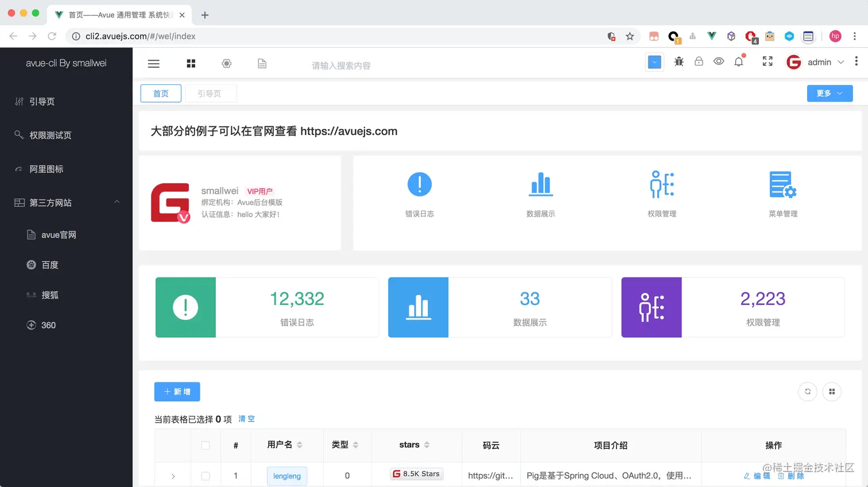
Task: Bookmark this page with the star icon
Action: point(630,36)
